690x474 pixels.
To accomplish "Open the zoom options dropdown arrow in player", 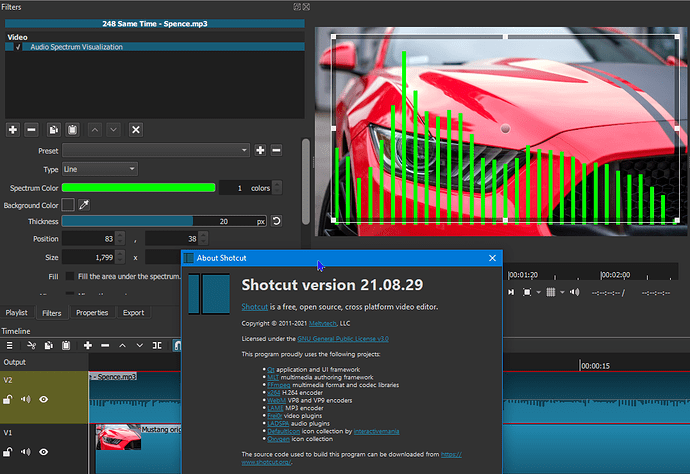I will click(538, 292).
